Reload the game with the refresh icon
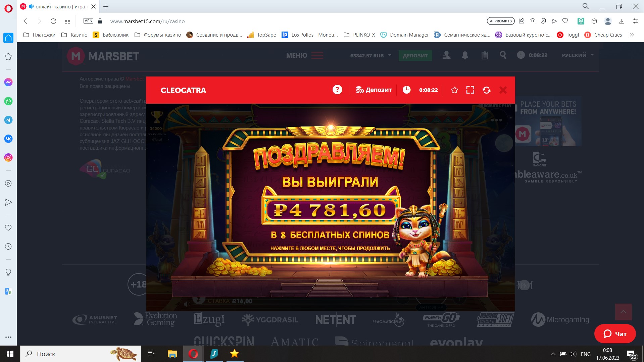The image size is (644, 362). [x=486, y=90]
